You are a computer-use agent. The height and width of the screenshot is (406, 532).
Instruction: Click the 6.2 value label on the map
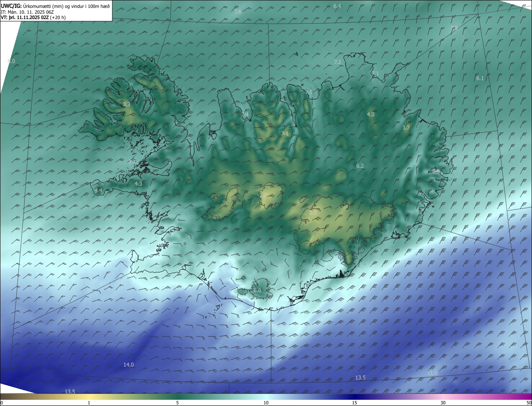coord(360,166)
